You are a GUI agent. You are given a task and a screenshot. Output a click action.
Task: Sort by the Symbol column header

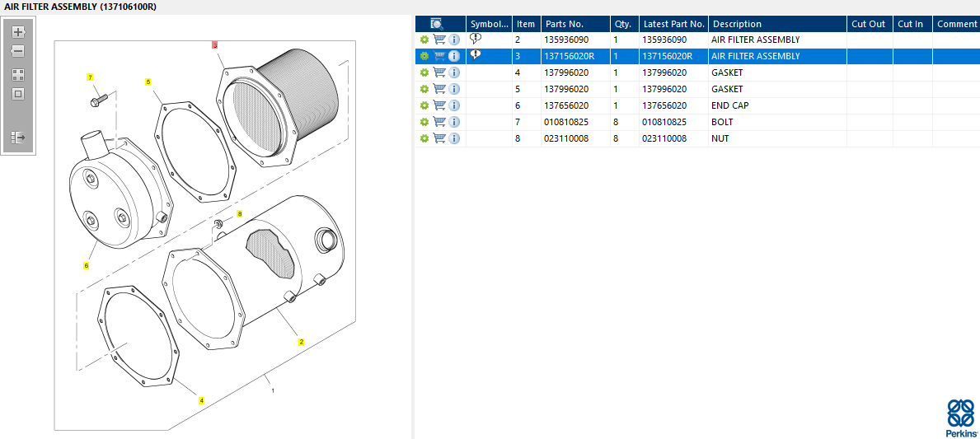(x=490, y=24)
